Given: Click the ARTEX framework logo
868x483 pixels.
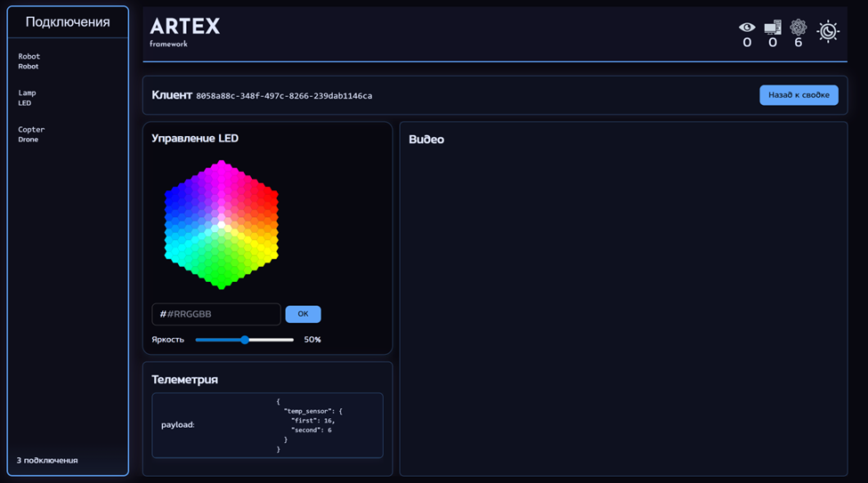Looking at the screenshot, I should (184, 30).
